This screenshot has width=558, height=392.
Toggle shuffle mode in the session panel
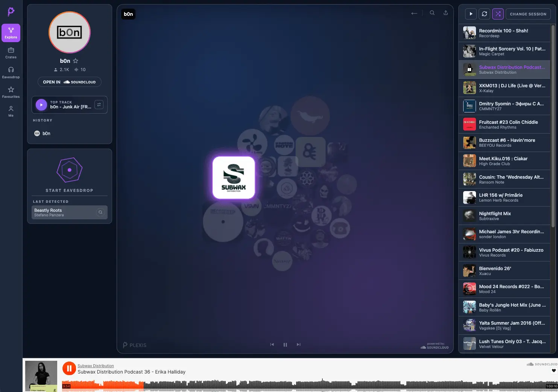498,14
